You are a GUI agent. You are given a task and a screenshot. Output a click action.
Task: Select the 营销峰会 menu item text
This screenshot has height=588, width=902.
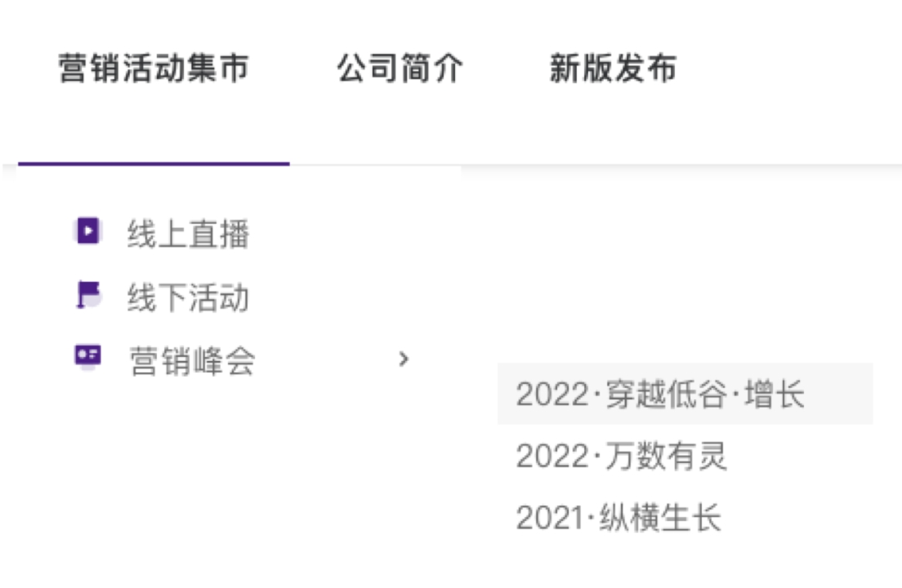[x=192, y=361]
